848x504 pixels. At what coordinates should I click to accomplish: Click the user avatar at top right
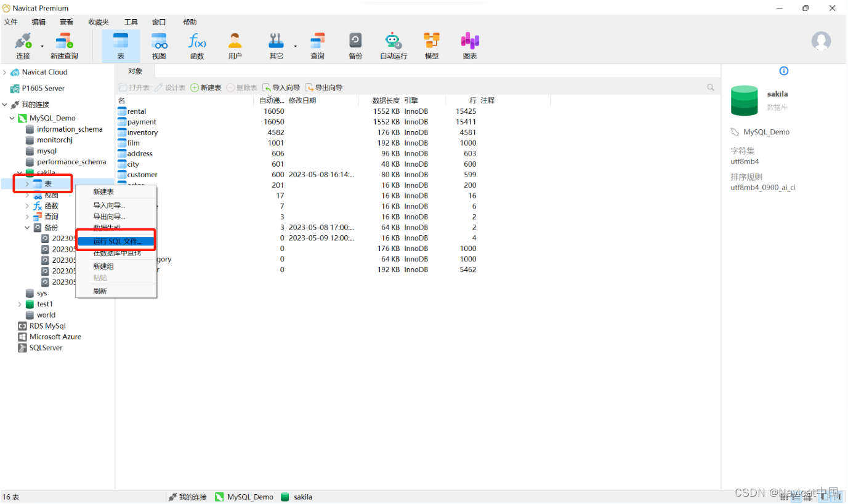tap(821, 41)
